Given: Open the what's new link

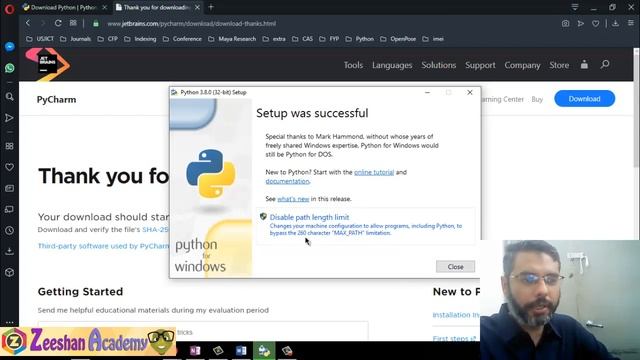Looking at the screenshot, I should tap(293, 199).
